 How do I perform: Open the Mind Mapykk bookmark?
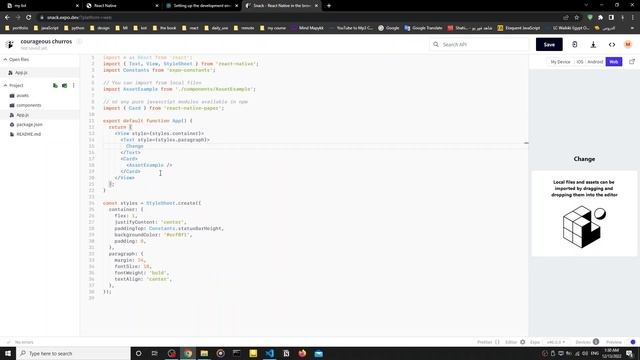[x=307, y=28]
